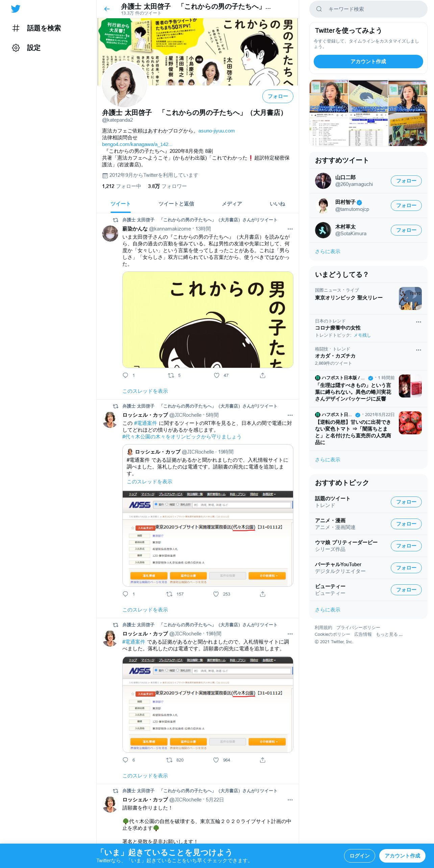434x868 pixels.
Task: Retweet 薪染かんな's tweet with 5 retweets
Action: (x=171, y=375)
